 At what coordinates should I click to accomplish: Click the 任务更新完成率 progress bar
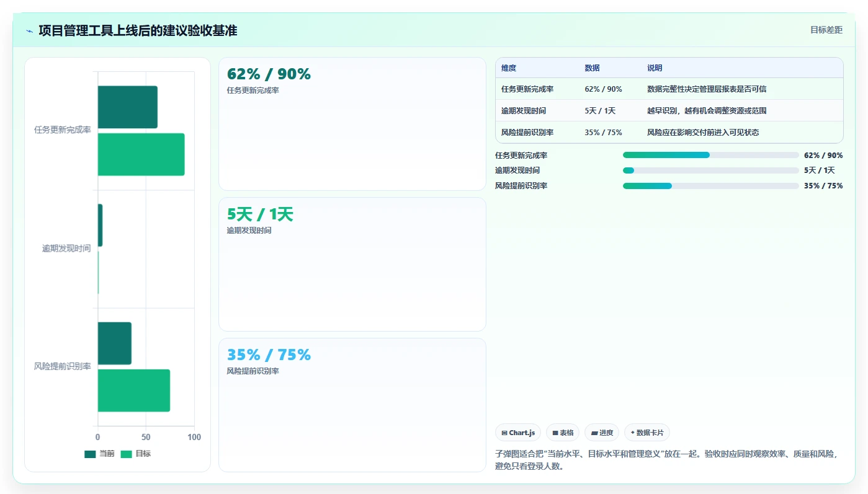coord(710,155)
